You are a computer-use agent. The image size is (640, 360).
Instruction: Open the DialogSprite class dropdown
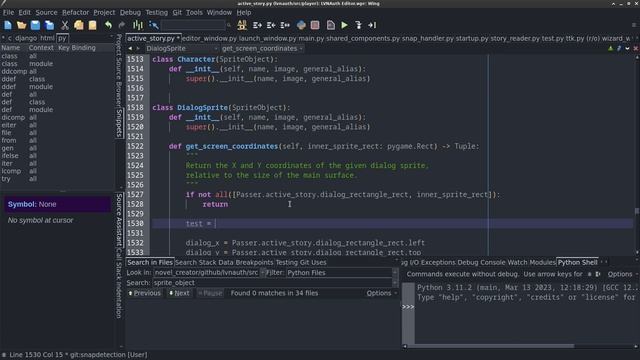[181, 49]
